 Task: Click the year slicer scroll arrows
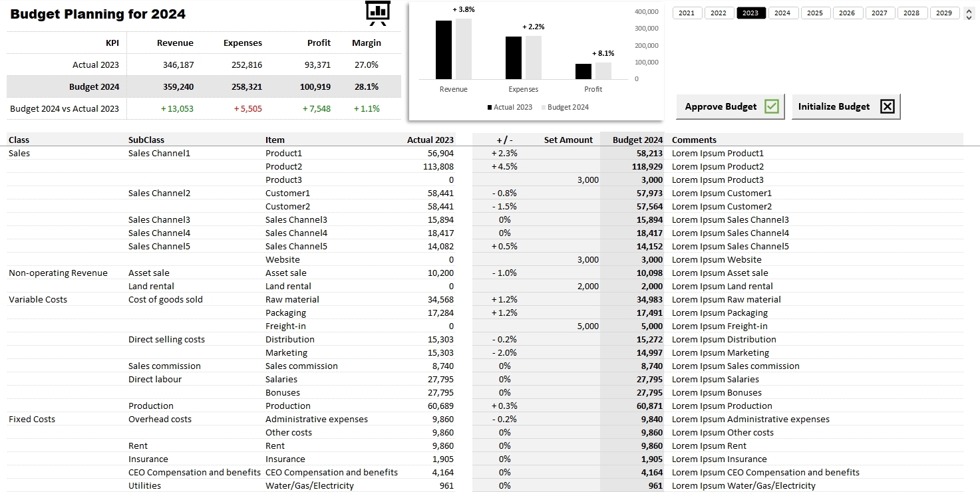pyautogui.click(x=969, y=13)
